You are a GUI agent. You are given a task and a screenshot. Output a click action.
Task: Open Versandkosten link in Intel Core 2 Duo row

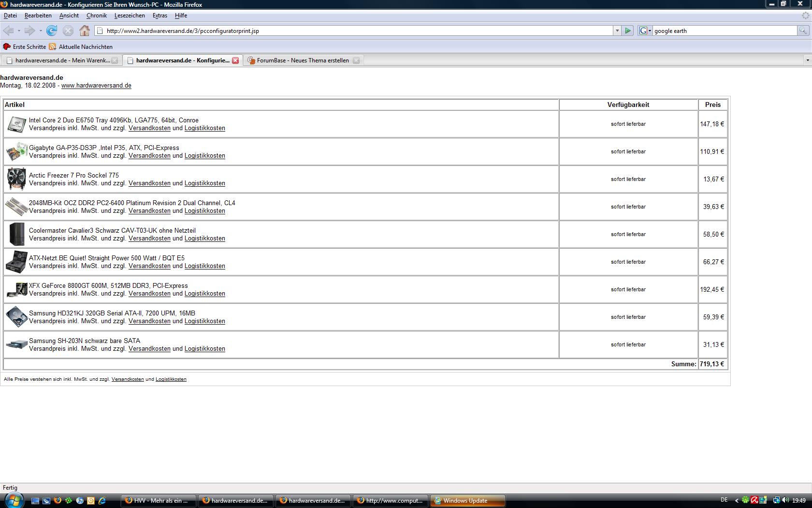click(149, 128)
